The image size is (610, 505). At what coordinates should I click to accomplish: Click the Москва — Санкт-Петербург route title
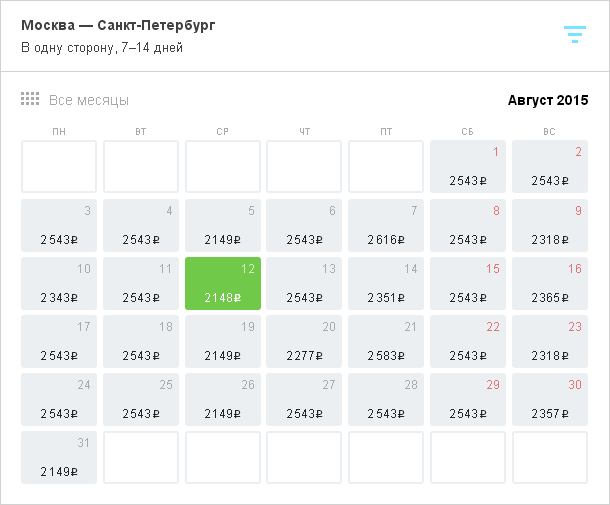[118, 25]
